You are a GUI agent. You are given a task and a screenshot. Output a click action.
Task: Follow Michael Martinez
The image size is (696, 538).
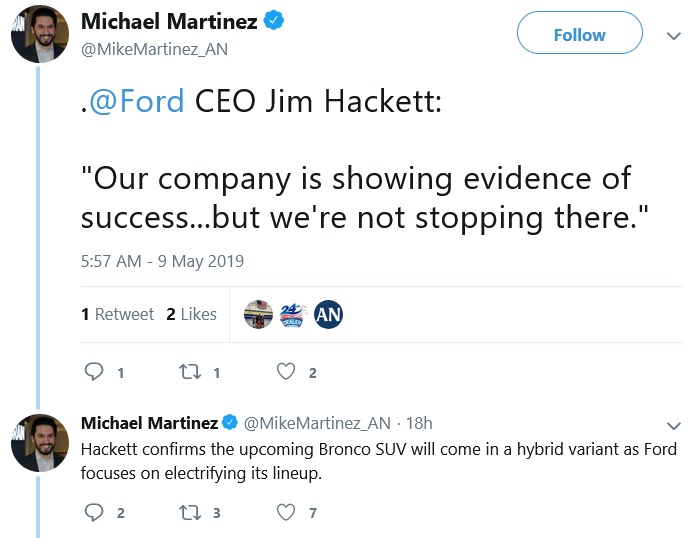579,35
